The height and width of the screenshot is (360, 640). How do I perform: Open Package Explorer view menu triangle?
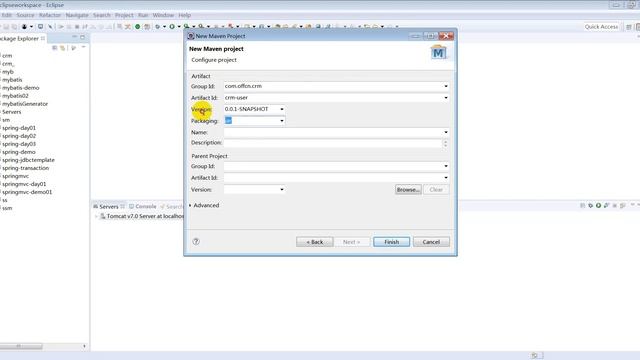tap(84, 47)
